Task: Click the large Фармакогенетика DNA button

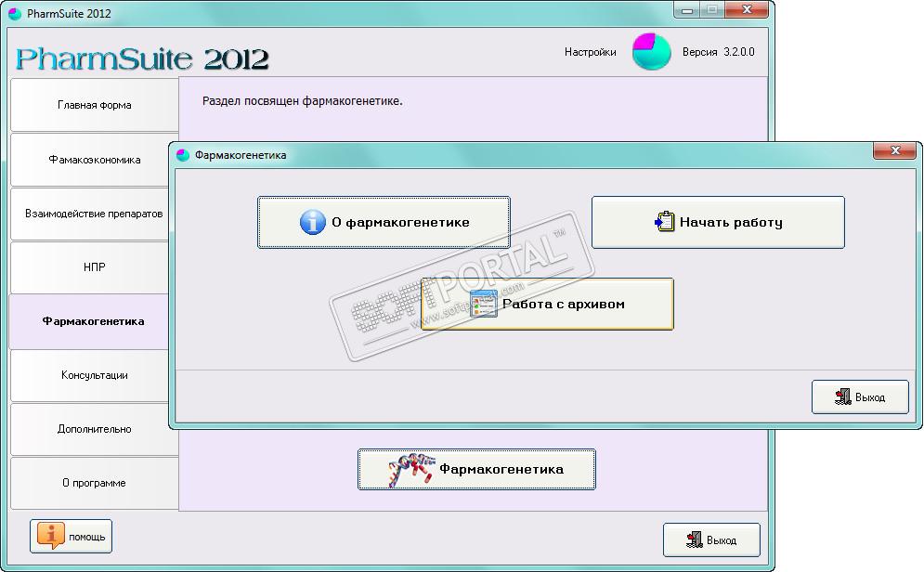Action: 476,469
